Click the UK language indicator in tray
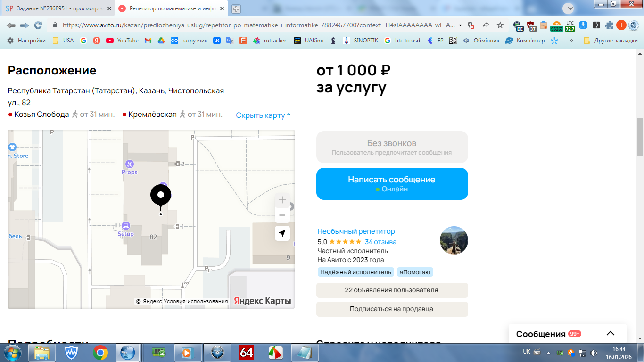Viewport: 644px width, 362px height. pyautogui.click(x=526, y=352)
